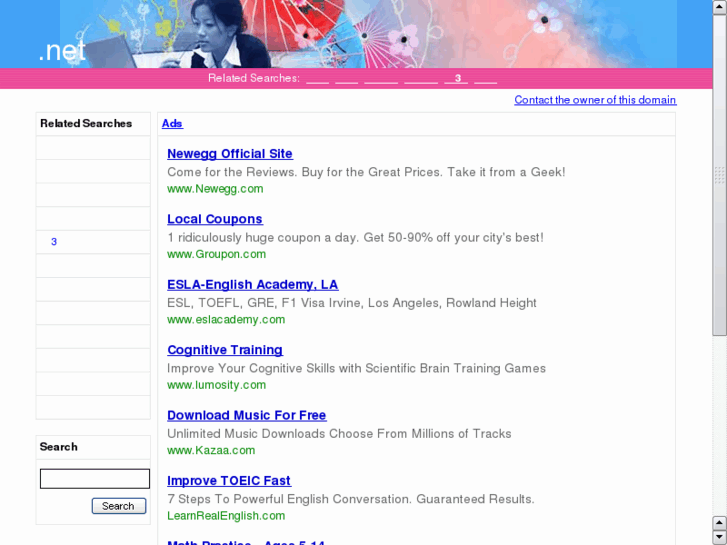Open the Download Music For Free link
This screenshot has width=727, height=545.
[x=247, y=415]
